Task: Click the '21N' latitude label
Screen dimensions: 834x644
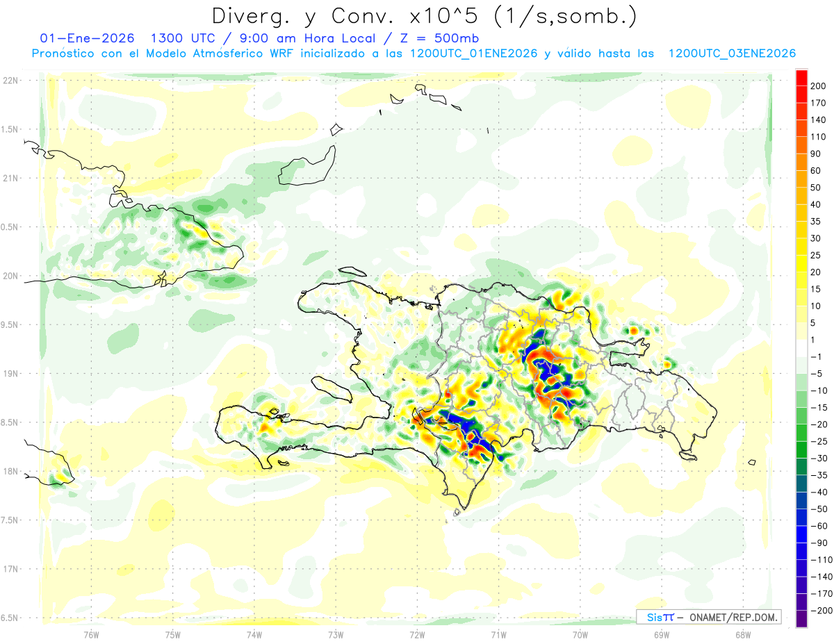Action: (x=11, y=178)
